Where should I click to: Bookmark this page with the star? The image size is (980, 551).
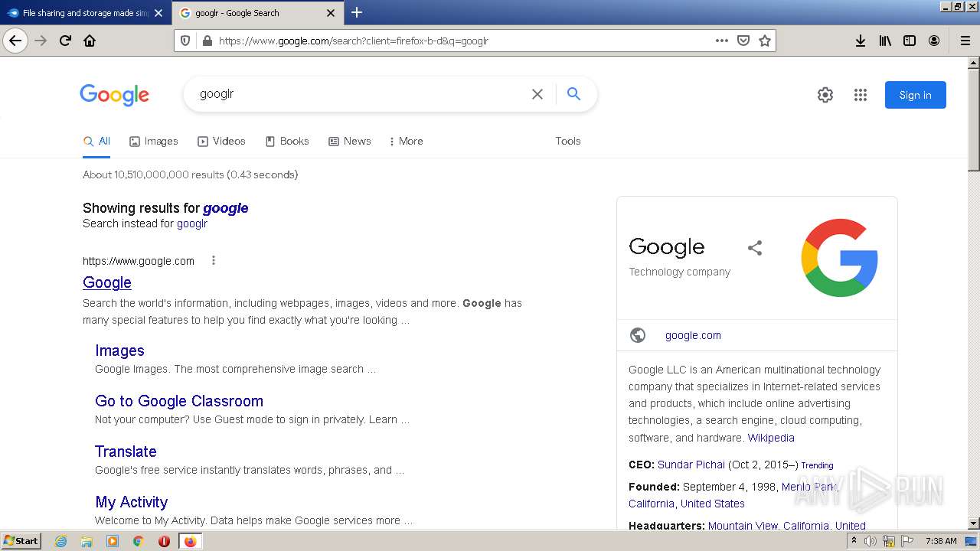click(x=765, y=41)
